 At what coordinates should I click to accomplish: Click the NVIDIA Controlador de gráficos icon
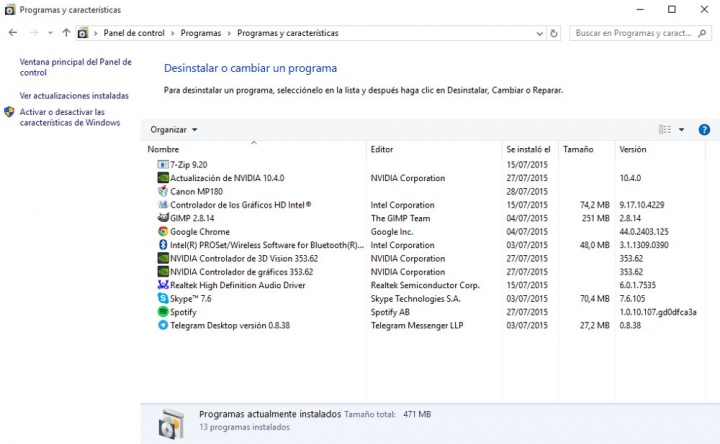163,271
